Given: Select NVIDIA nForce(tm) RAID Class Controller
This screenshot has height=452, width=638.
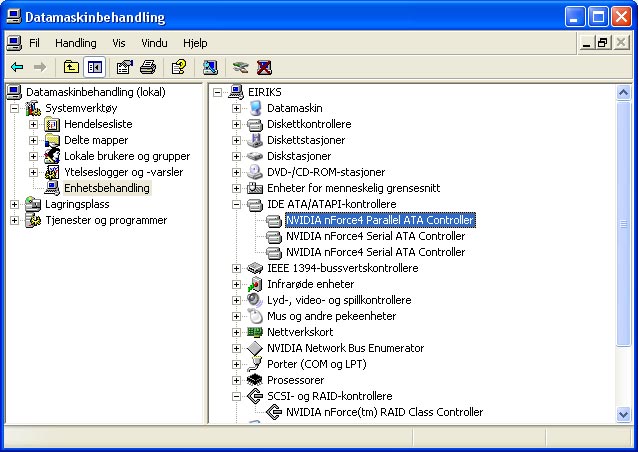Looking at the screenshot, I should click(385, 412).
